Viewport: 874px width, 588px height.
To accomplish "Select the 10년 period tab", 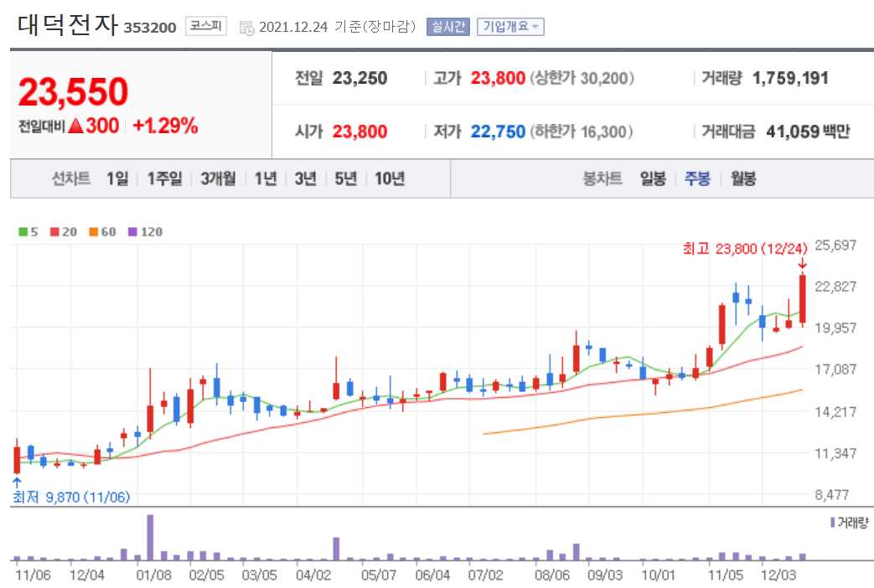I will point(389,178).
